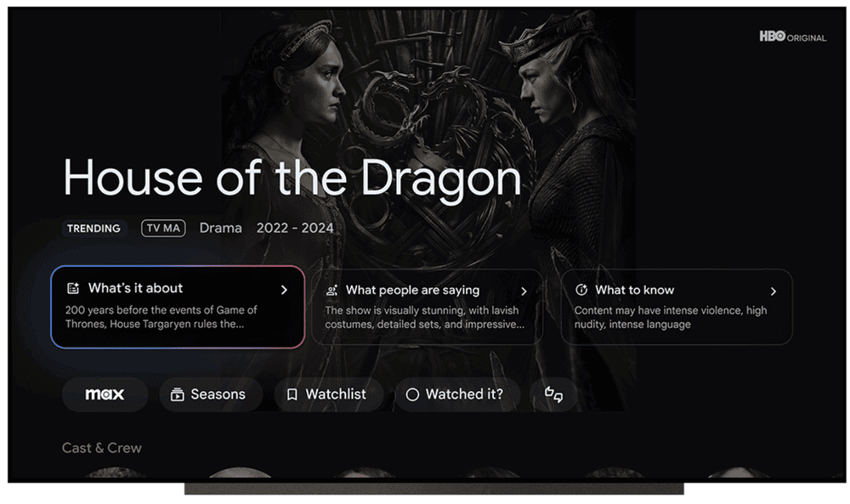The image size is (850, 504).
Task: Select the TV MA rating badge
Action: coord(163,228)
